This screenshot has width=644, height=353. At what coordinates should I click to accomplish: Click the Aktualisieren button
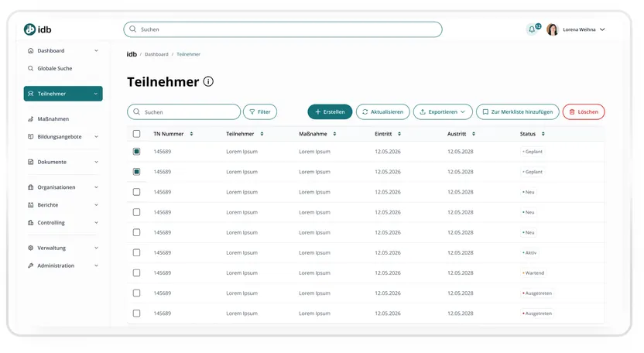[383, 111]
